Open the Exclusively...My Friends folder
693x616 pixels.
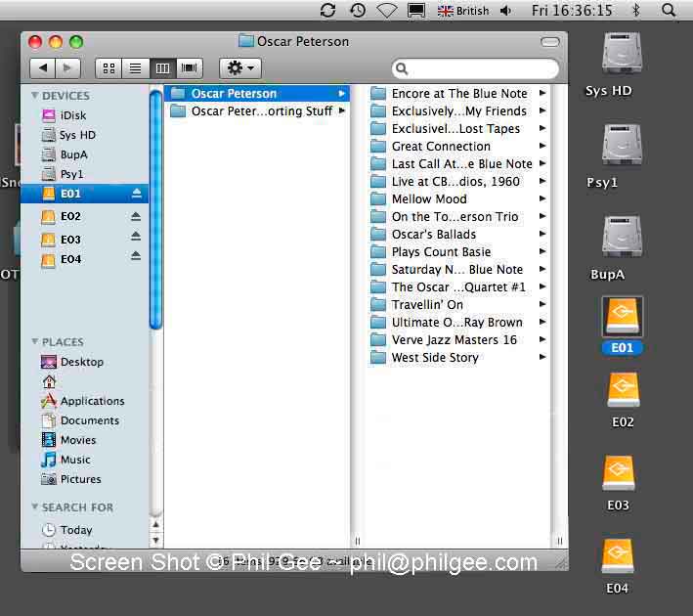(x=457, y=111)
